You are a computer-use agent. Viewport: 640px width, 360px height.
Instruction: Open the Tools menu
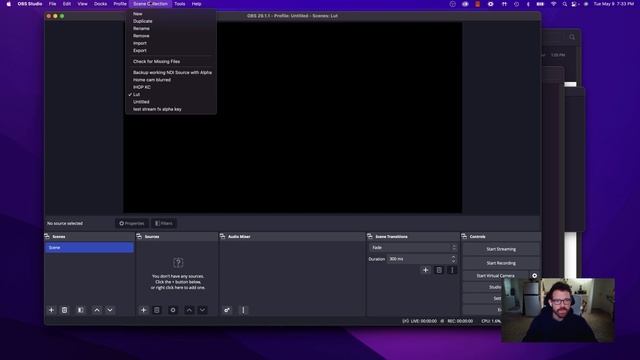[x=180, y=4]
